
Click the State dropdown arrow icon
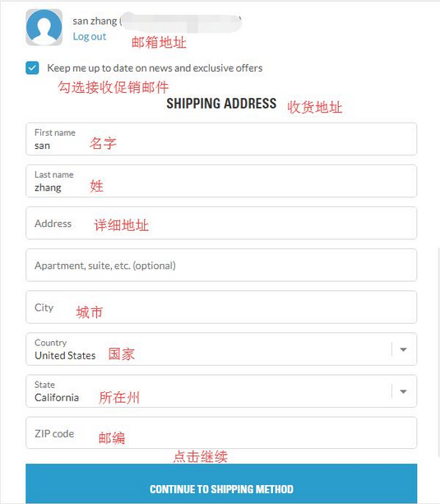pyautogui.click(x=403, y=391)
